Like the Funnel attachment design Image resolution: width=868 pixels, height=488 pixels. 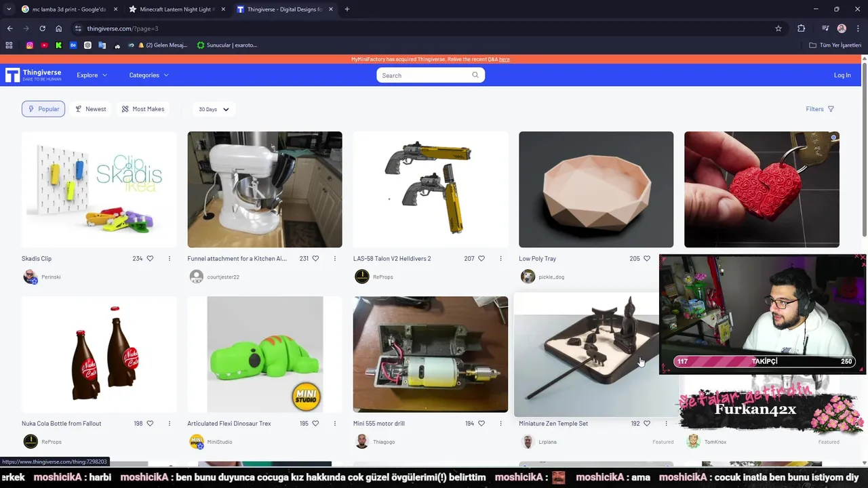click(x=315, y=258)
